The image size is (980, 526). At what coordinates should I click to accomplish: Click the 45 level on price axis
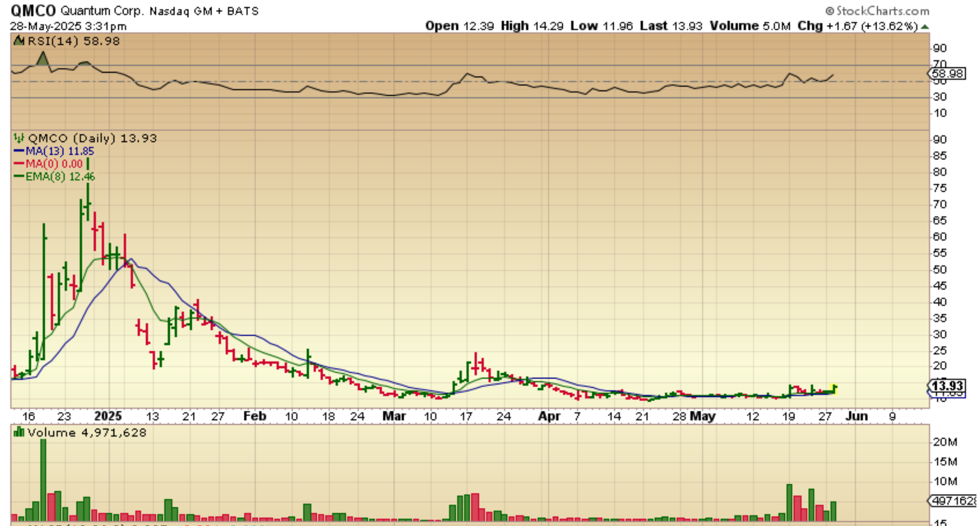click(x=940, y=286)
